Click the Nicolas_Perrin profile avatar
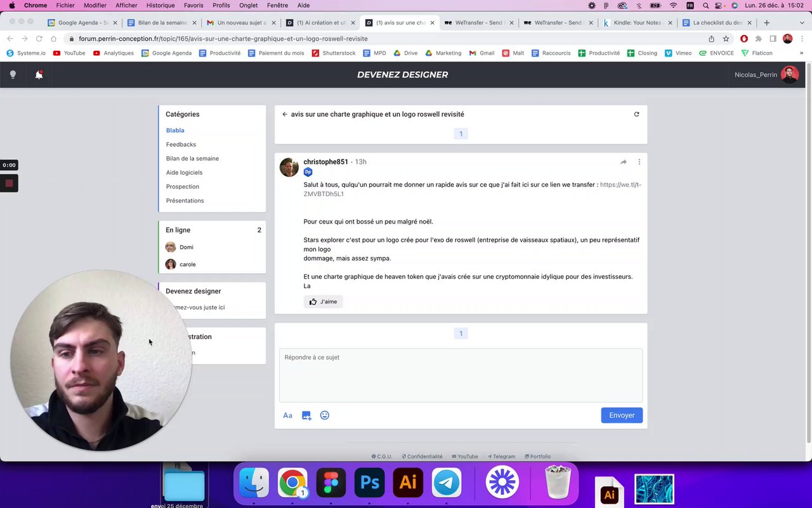 pyautogui.click(x=790, y=74)
